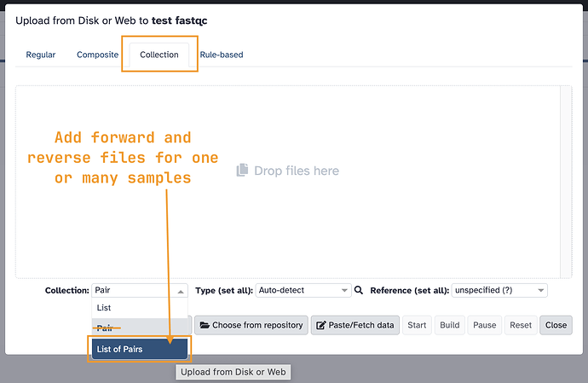Click the Start upload button
Image resolution: width=588 pixels, height=383 pixels.
[417, 325]
